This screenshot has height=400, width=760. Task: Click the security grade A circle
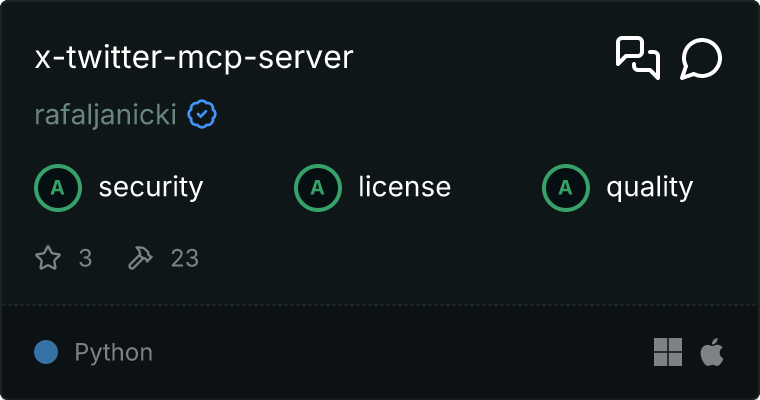point(58,187)
